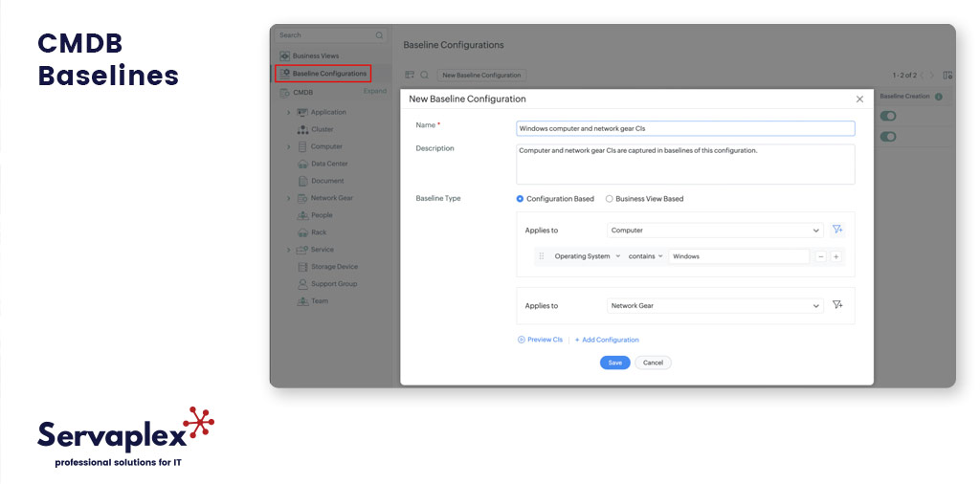Click the search magnifier icon in the sidebar
980x484 pixels.
coord(380,35)
